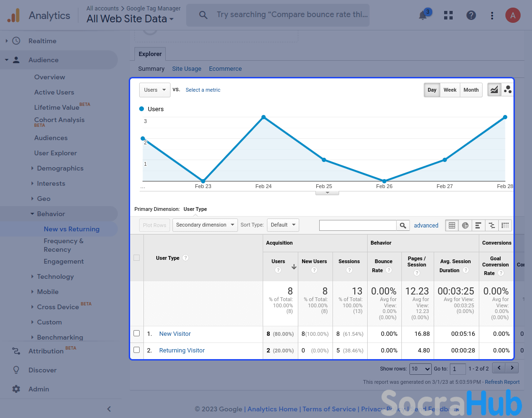This screenshot has width=532, height=418.
Task: Select the pie chart percentage view icon
Action: [x=465, y=225]
